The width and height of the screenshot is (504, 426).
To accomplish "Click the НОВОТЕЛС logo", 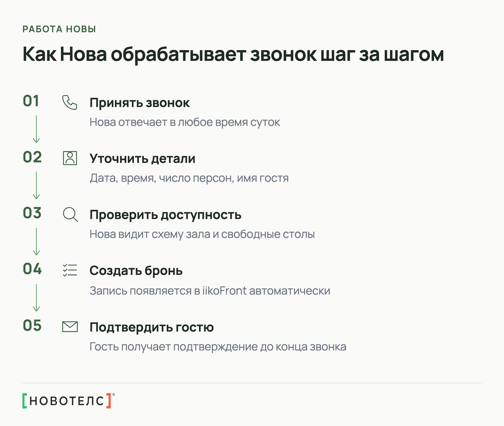I will tap(69, 401).
